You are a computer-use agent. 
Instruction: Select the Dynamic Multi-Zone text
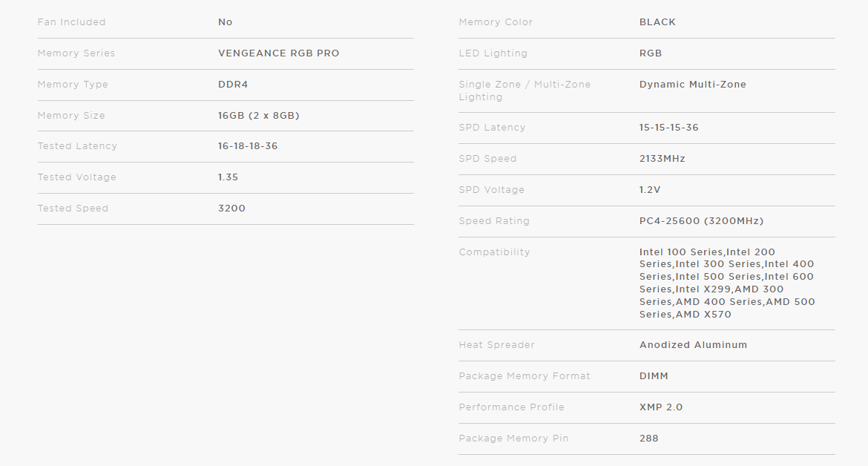(692, 85)
